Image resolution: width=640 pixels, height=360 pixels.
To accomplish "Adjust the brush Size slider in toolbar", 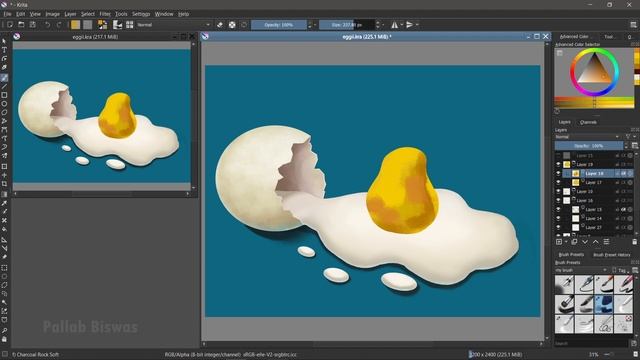I will point(347,25).
